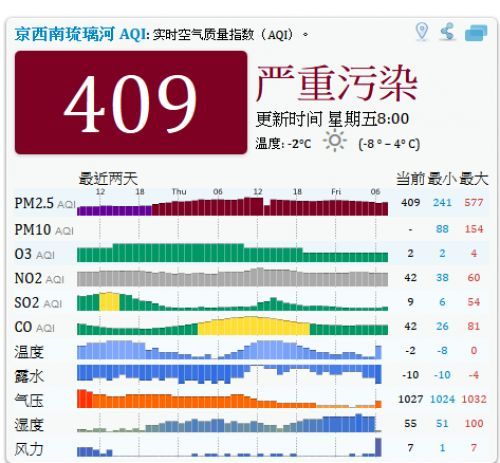Click the 湿度 humidity chart
The height and width of the screenshot is (463, 500).
[229, 423]
